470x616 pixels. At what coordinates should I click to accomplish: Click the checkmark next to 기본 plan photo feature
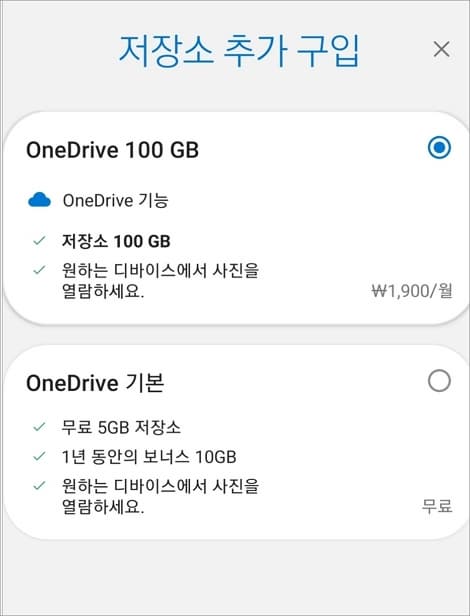(x=39, y=486)
